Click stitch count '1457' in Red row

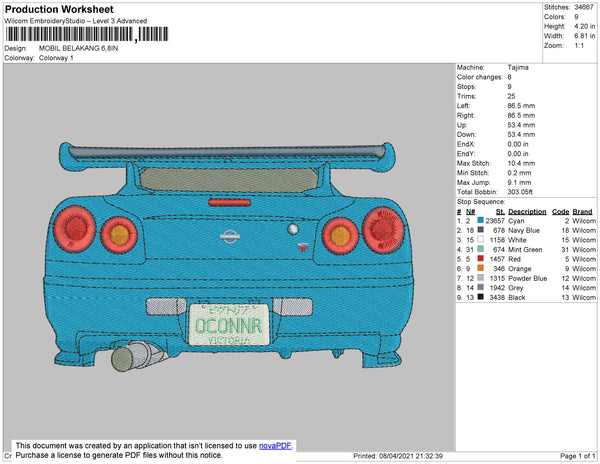pyautogui.click(x=497, y=259)
